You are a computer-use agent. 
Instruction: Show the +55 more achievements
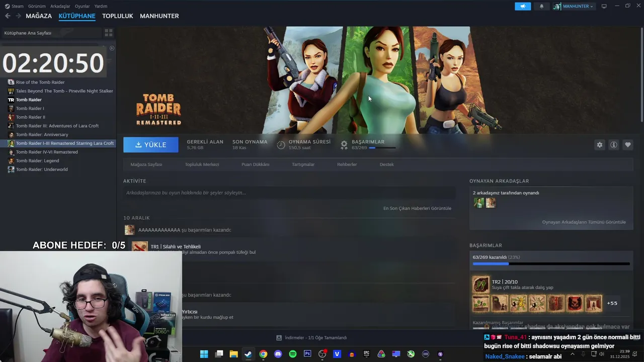[612, 303]
